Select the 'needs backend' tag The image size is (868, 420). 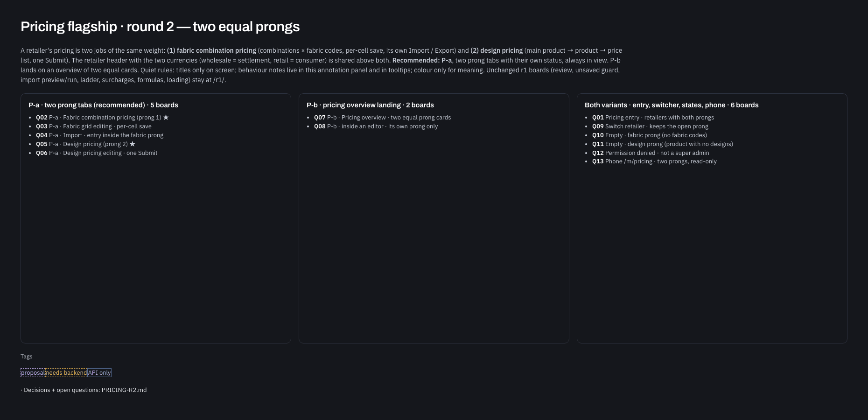click(x=66, y=372)
